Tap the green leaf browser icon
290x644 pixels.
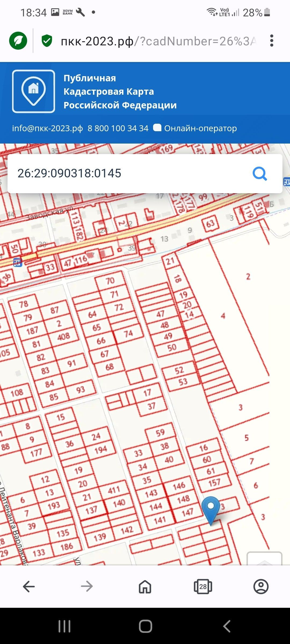(x=18, y=41)
